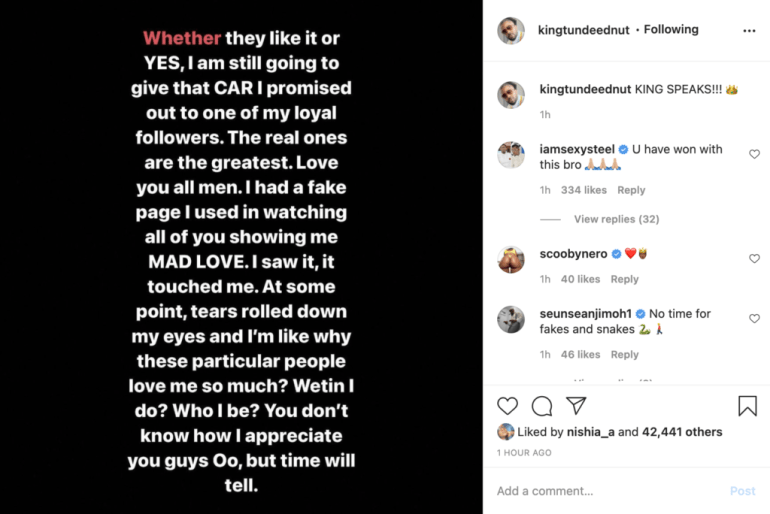
Task: Click the Following button in header
Action: pos(671,30)
